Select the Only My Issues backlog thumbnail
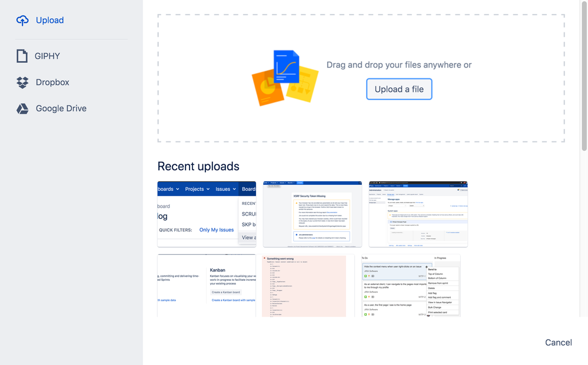Viewport: 588px width, 365px height. click(207, 214)
